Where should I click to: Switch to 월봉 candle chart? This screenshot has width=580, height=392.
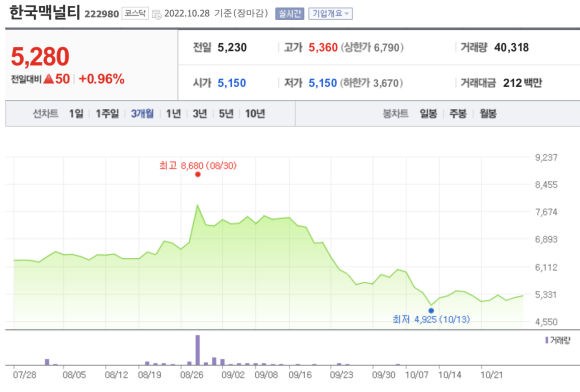[488, 114]
